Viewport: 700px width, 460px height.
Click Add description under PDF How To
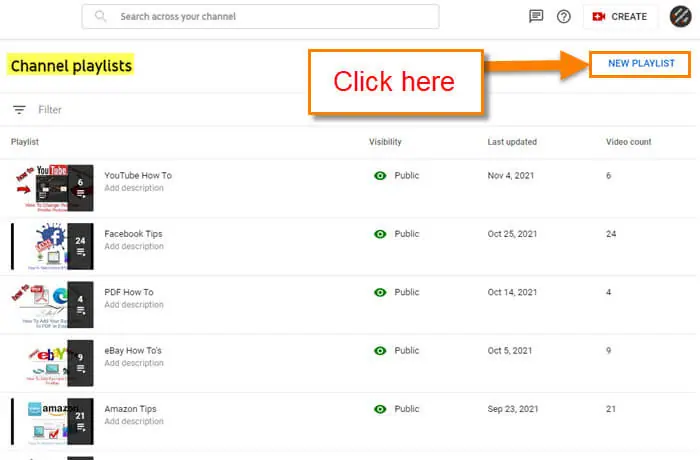[134, 305]
